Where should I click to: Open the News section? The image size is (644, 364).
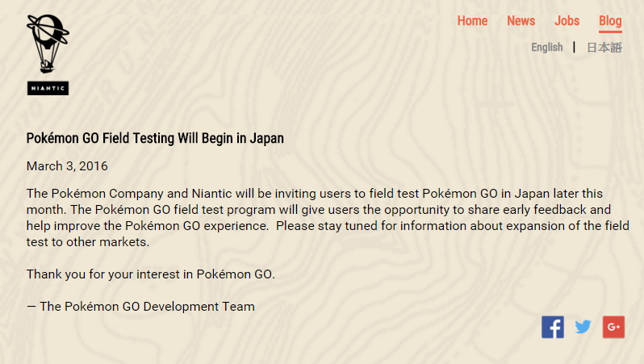pos(521,21)
